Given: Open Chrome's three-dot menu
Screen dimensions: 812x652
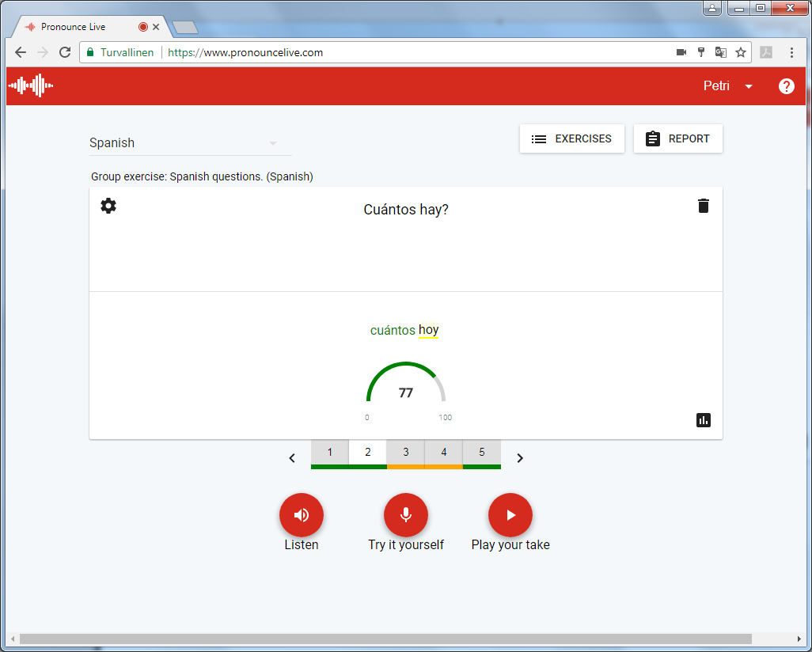Looking at the screenshot, I should (x=791, y=53).
